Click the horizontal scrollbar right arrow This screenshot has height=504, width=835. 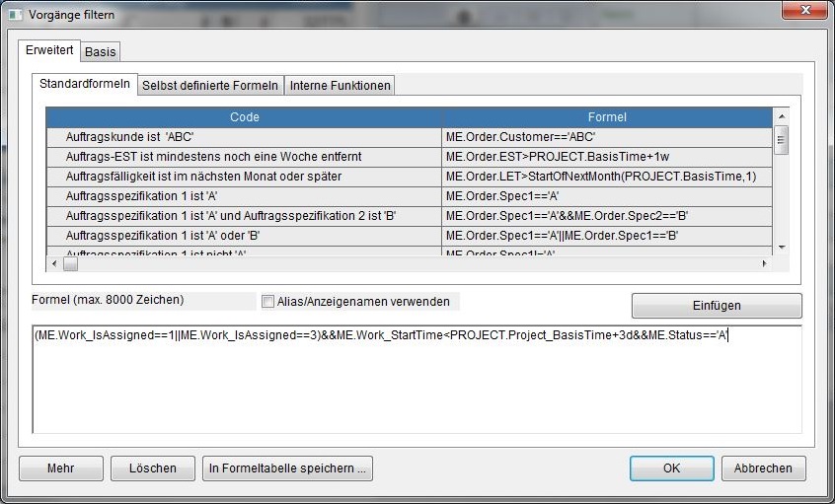[x=763, y=264]
